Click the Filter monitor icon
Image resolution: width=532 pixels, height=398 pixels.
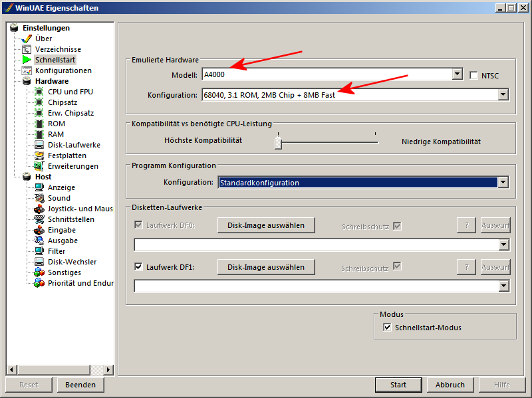39,251
